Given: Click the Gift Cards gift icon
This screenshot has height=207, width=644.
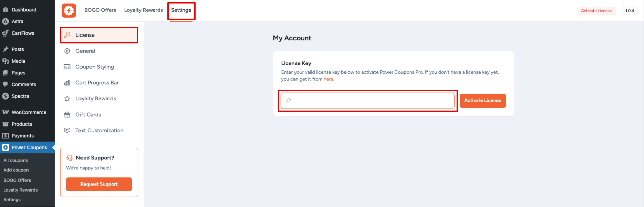Looking at the screenshot, I should [67, 115].
